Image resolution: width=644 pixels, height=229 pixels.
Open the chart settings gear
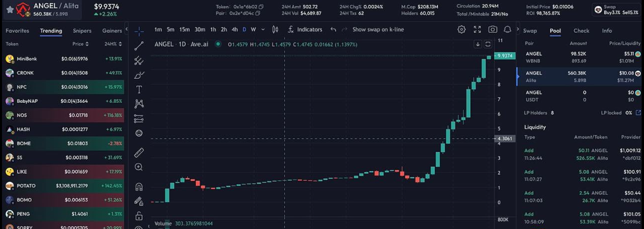(x=461, y=30)
